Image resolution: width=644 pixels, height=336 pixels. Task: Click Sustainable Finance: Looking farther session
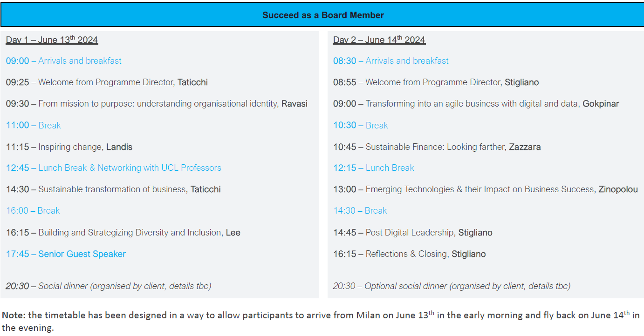tap(437, 147)
